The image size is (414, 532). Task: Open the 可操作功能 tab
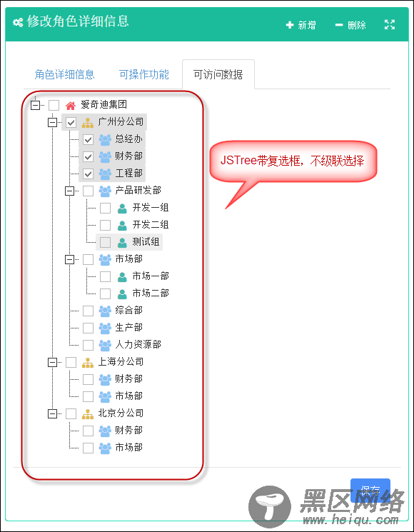point(144,74)
